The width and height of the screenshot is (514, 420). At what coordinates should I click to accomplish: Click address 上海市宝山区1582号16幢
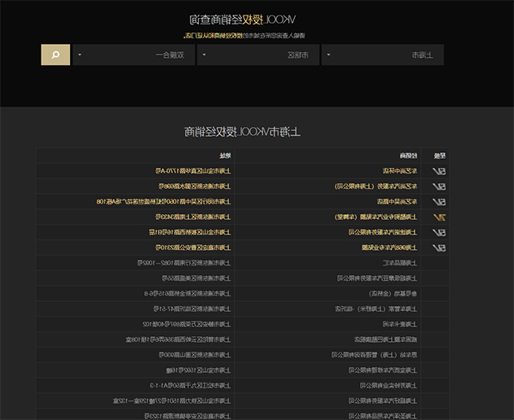198,370
